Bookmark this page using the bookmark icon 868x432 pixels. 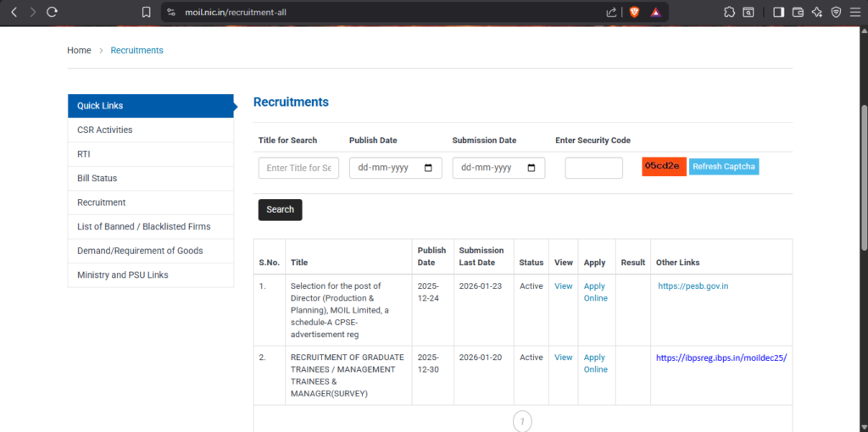[x=147, y=12]
